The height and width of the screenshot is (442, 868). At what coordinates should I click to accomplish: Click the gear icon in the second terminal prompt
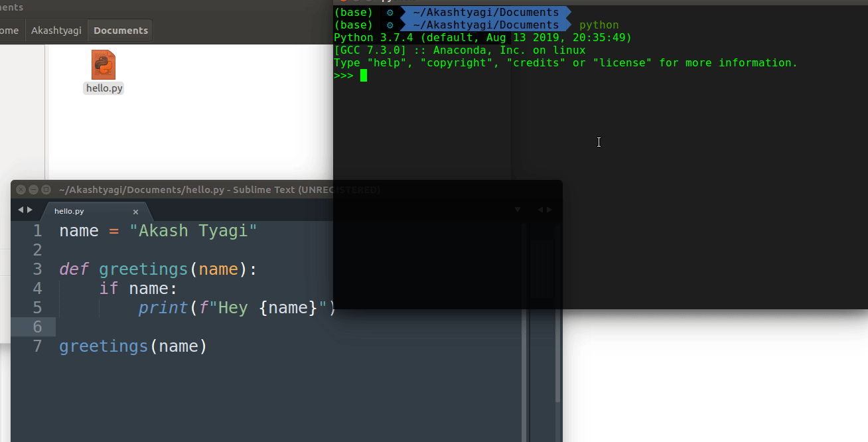pos(389,25)
